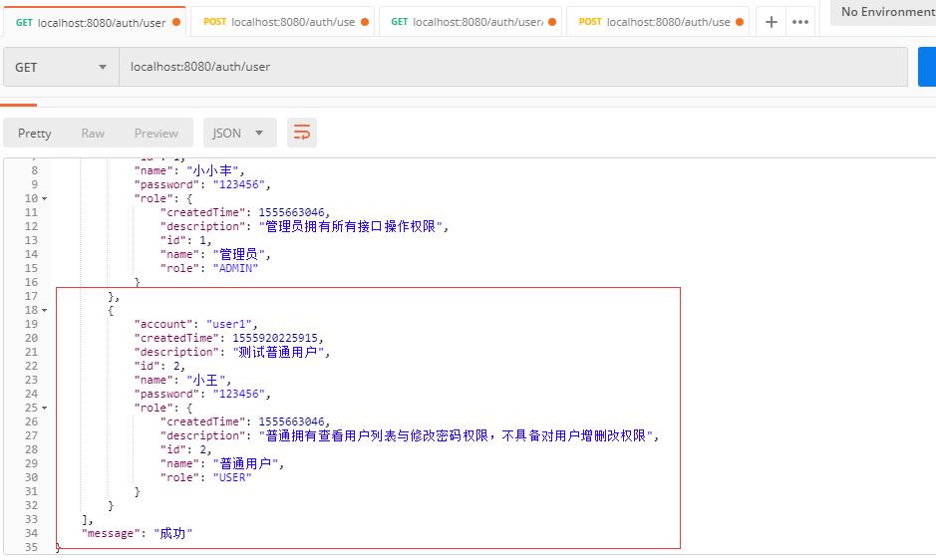Click orange dot on fourth POST tab
The width and height of the screenshot is (936, 560).
tap(740, 22)
